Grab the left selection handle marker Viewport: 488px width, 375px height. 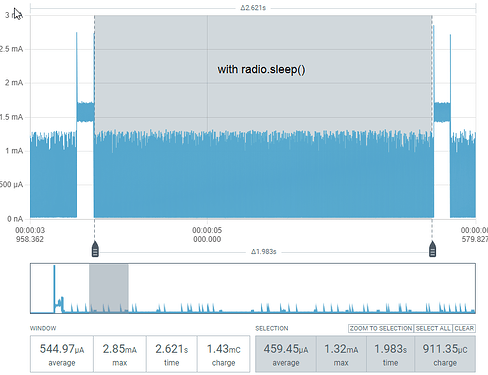[95, 249]
